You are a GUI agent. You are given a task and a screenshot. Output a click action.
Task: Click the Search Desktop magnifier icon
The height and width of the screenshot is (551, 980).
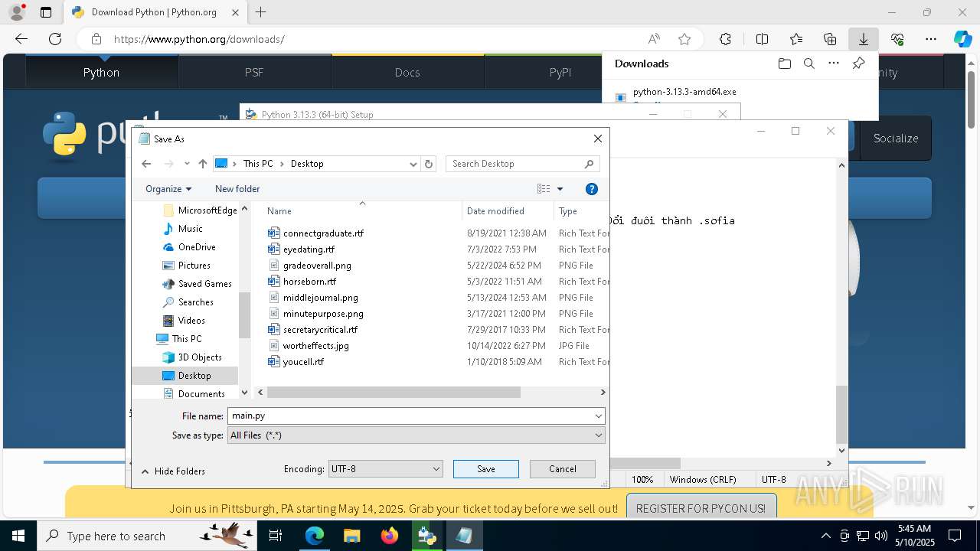pyautogui.click(x=589, y=164)
